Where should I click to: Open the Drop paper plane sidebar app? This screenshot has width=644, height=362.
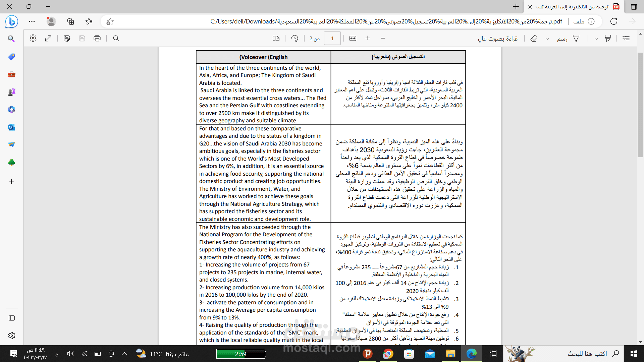(11, 145)
